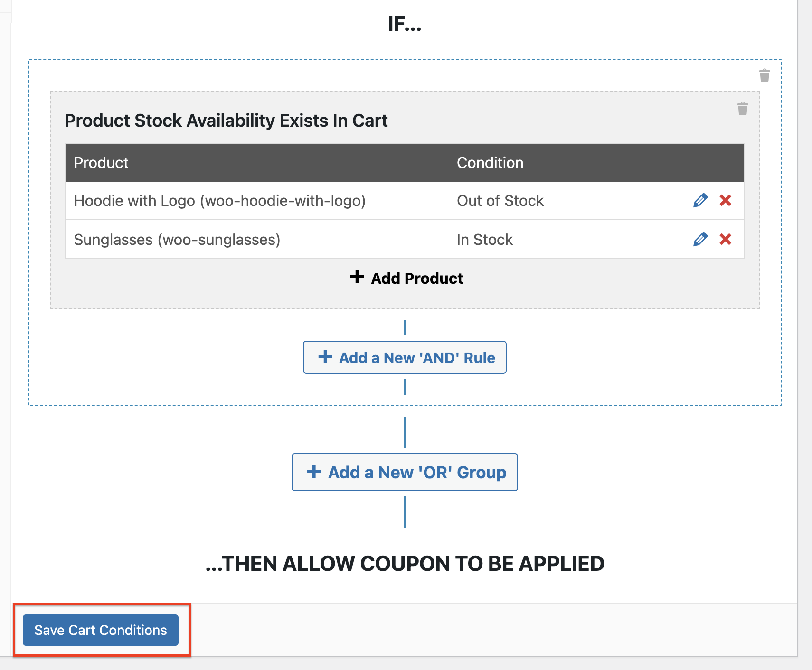Delete the entire OR condition group
Image resolution: width=812 pixels, height=670 pixels.
pyautogui.click(x=764, y=75)
